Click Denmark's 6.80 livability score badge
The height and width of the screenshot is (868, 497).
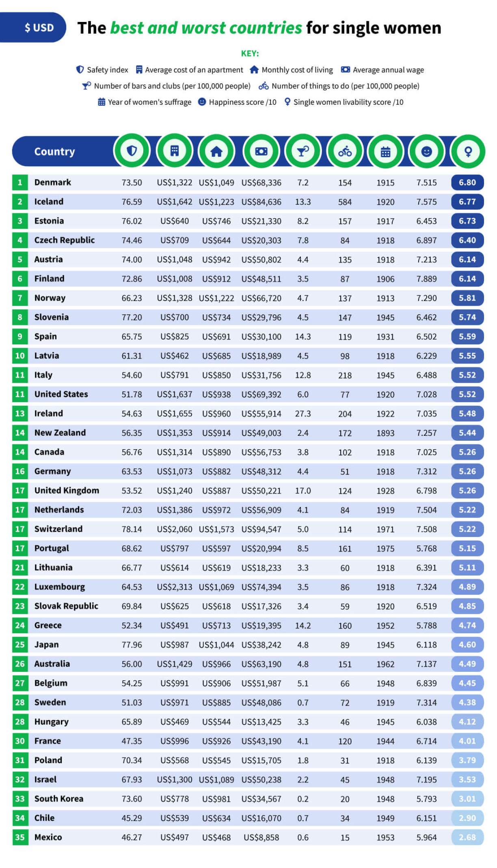(x=467, y=182)
